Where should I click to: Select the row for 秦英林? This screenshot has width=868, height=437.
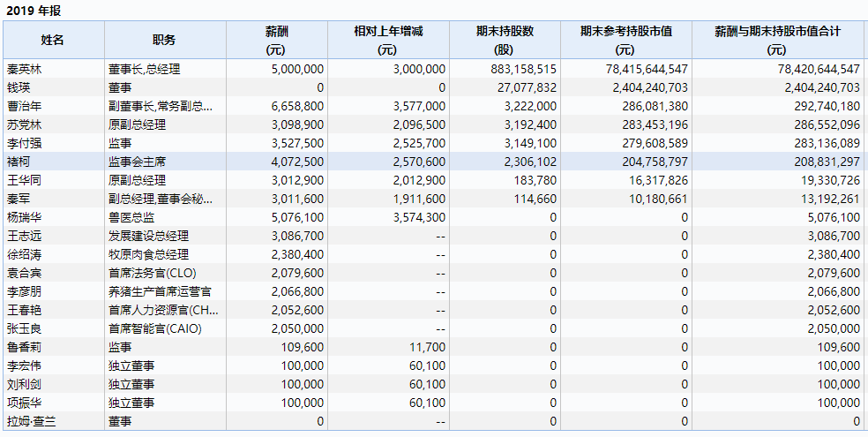point(433,69)
